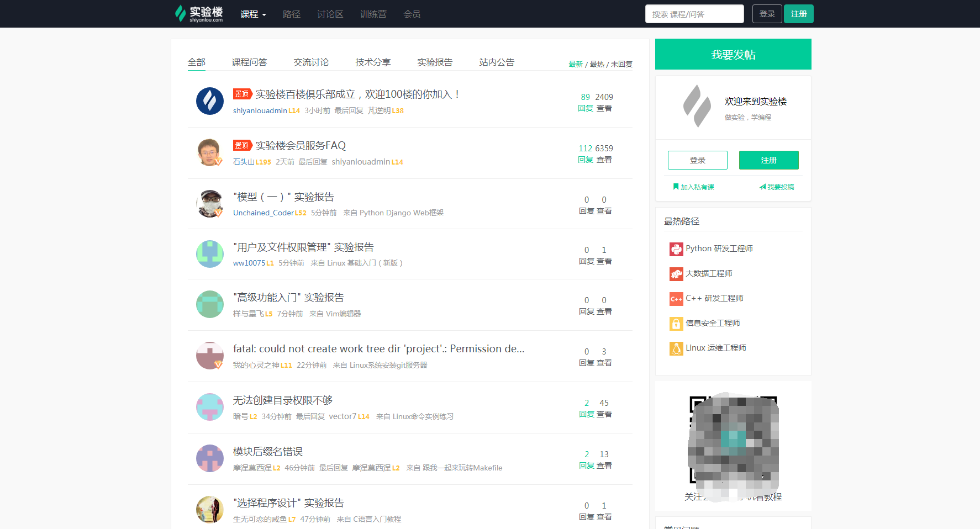Open Linux 运维工程师 path

coord(716,348)
